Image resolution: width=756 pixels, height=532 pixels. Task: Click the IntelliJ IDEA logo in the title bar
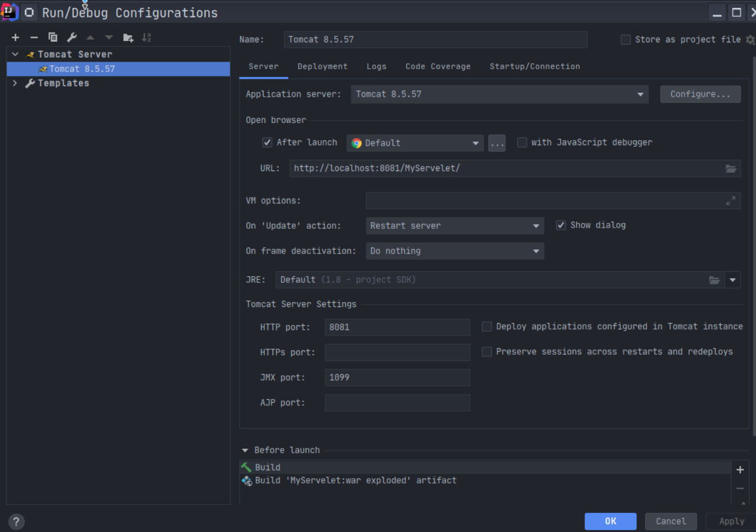point(9,12)
